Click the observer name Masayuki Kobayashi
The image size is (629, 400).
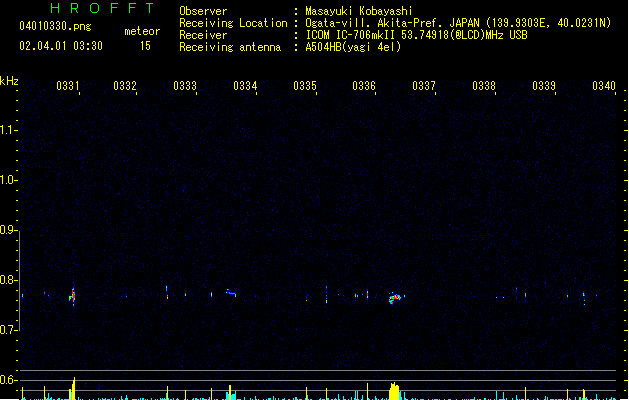pyautogui.click(x=359, y=11)
